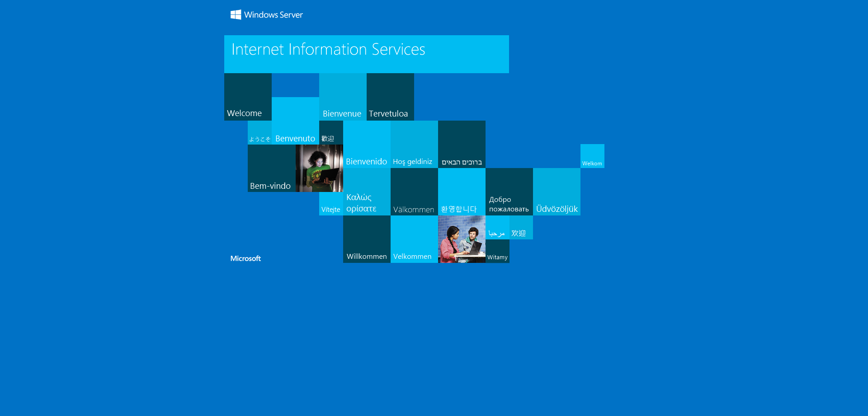
Task: Select the Willkommen tile
Action: click(x=367, y=239)
